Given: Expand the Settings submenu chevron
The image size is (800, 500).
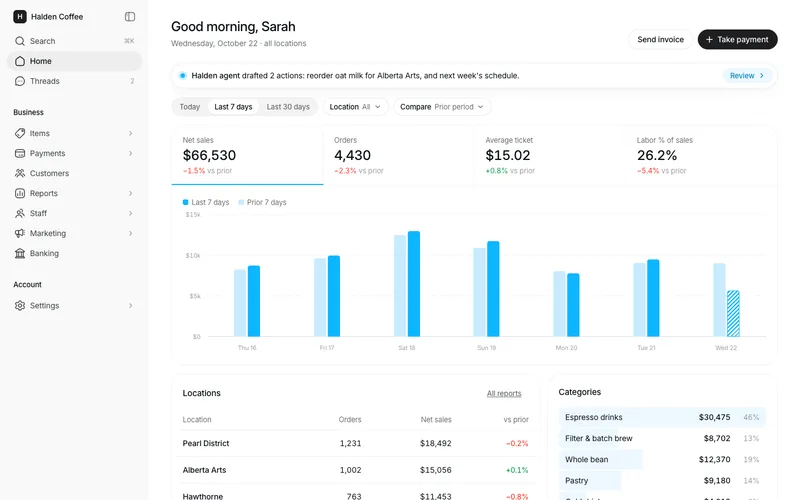Looking at the screenshot, I should pyautogui.click(x=131, y=306).
